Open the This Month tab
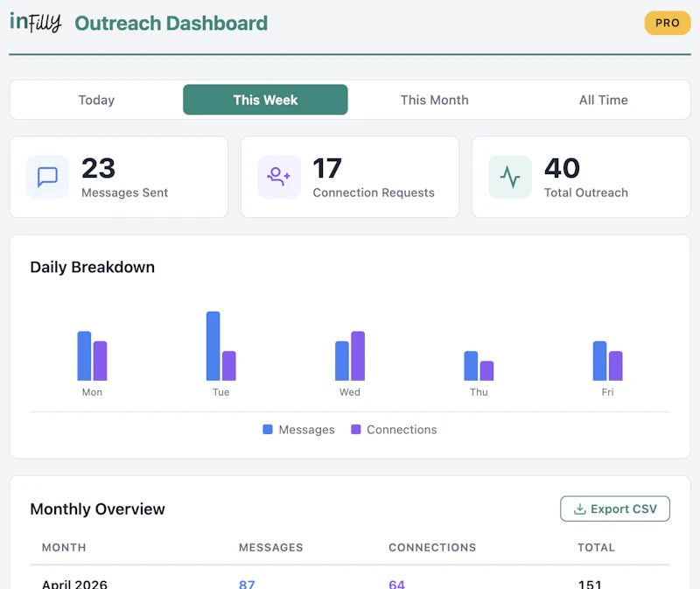The width and height of the screenshot is (700, 589). [434, 100]
